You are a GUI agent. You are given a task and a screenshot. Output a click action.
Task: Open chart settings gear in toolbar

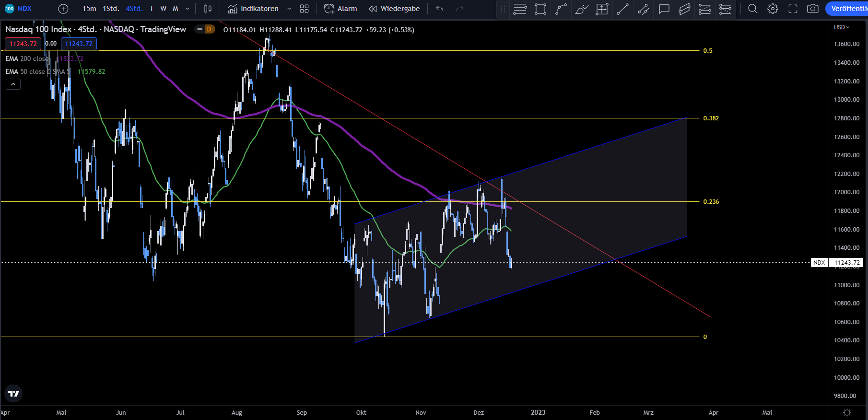click(773, 9)
